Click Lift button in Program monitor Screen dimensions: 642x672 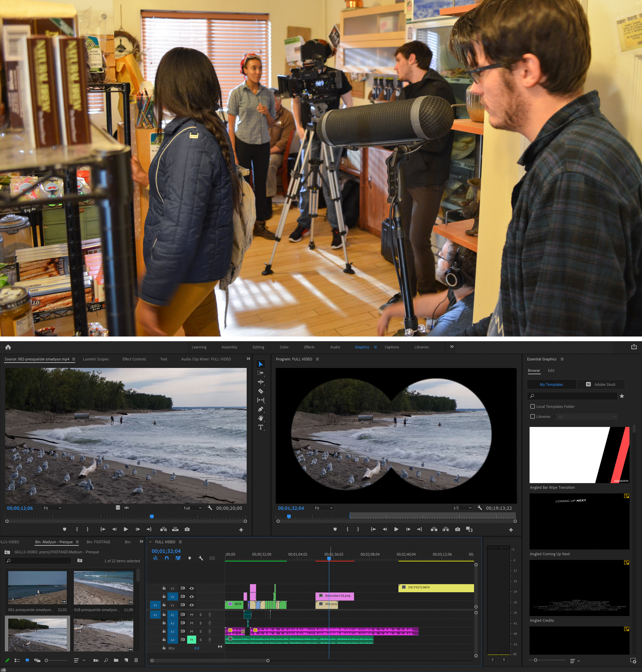coord(434,529)
